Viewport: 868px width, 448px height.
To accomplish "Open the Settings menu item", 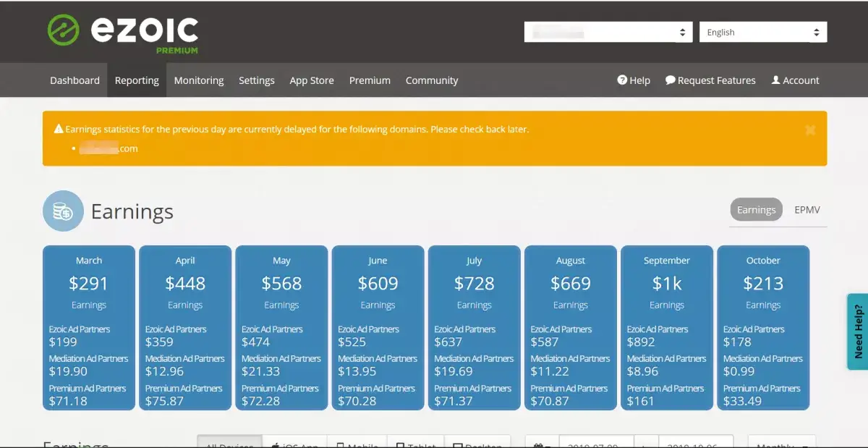I will (257, 80).
